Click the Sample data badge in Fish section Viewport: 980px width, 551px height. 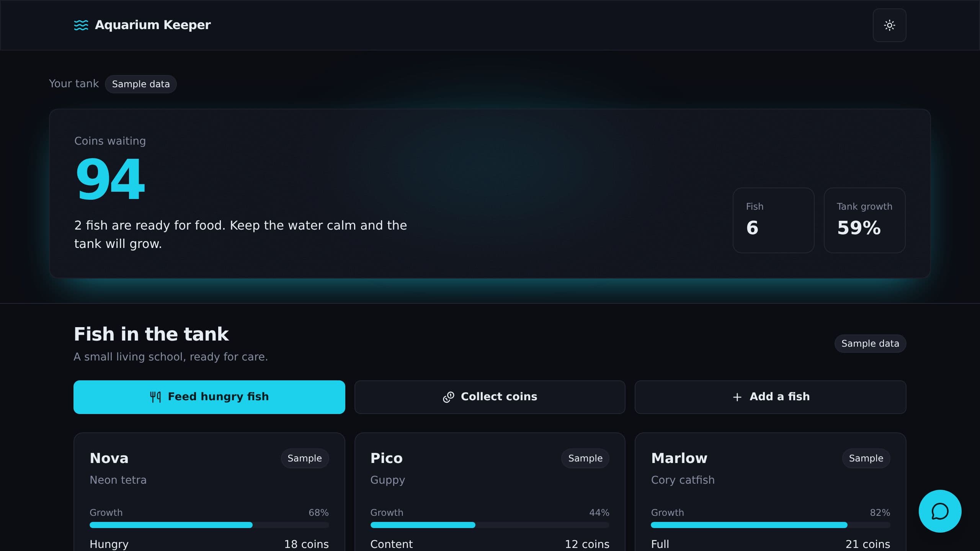click(870, 343)
